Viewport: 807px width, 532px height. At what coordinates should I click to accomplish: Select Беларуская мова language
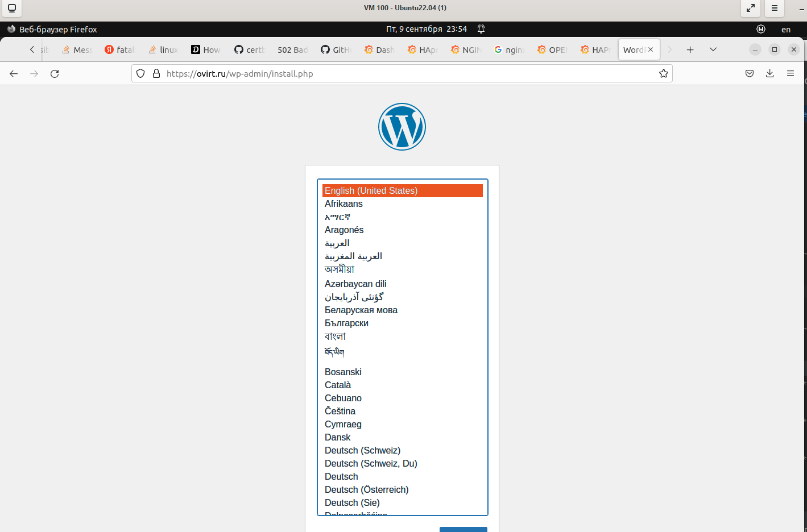coord(403,310)
